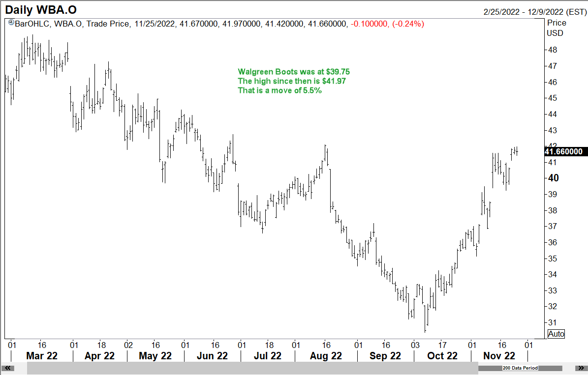588x375 pixels.
Task: Select the date range 2/25/2022 - 12/9/2022
Action: [x=535, y=12]
